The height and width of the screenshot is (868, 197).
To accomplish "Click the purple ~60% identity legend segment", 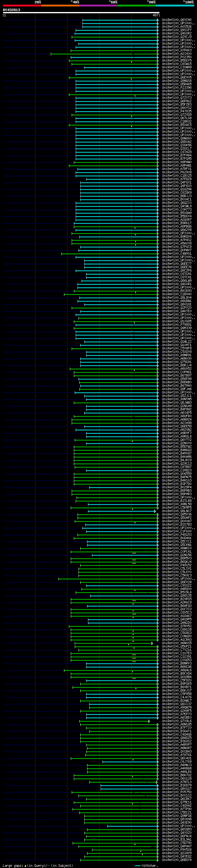I will point(99,6).
